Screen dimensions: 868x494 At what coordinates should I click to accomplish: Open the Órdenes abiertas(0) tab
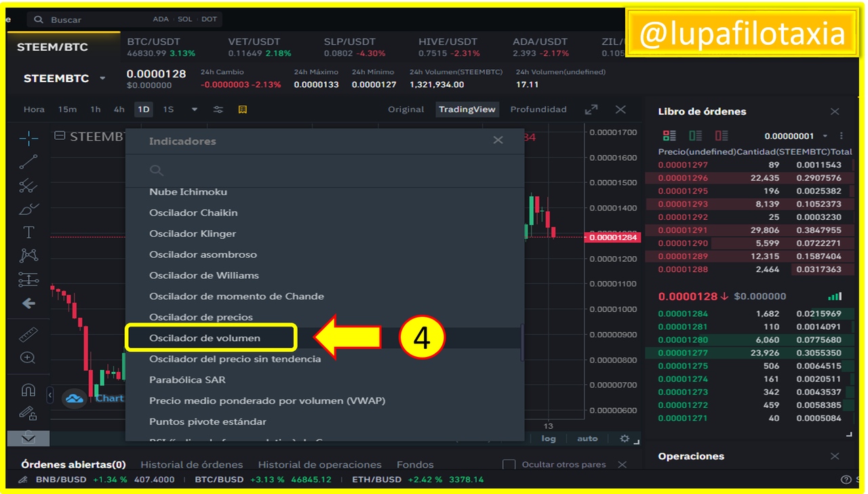tap(73, 465)
